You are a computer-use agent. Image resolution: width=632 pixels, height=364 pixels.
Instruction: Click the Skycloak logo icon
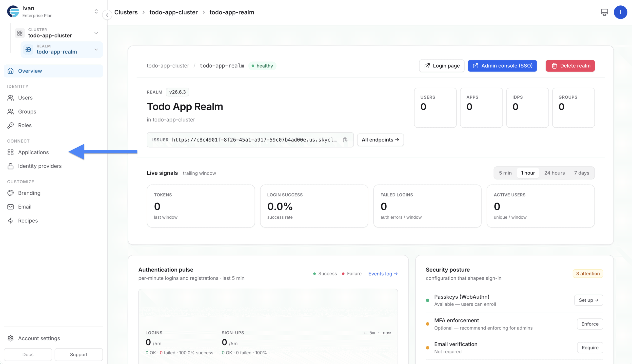13,12
